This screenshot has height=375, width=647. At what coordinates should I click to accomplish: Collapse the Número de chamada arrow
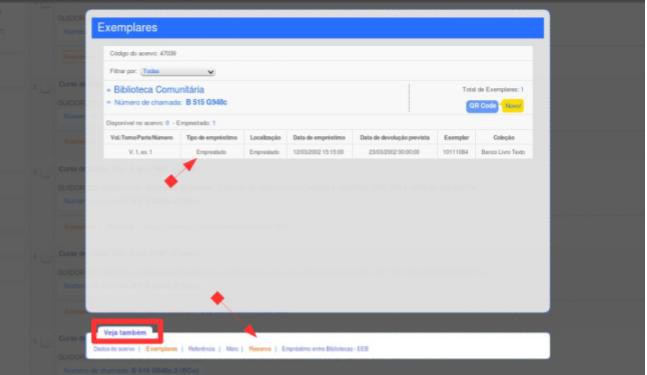point(109,102)
